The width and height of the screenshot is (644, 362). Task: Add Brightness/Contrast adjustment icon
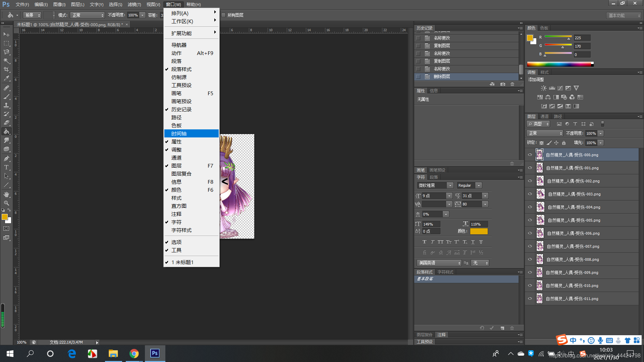543,88
